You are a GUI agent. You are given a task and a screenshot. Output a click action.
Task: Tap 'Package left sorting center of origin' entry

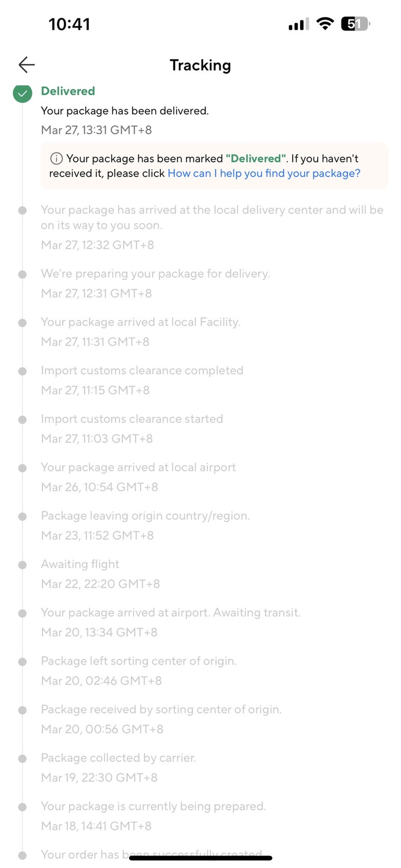coord(139,670)
